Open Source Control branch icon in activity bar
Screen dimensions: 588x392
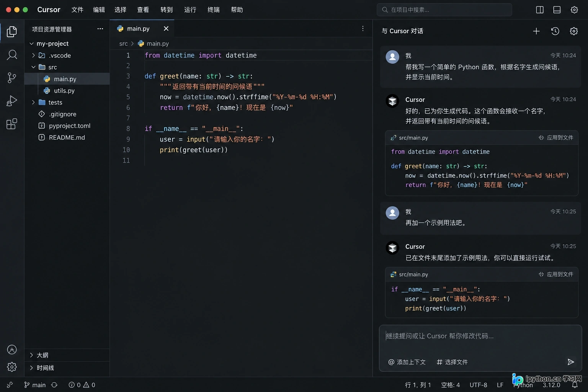point(12,78)
